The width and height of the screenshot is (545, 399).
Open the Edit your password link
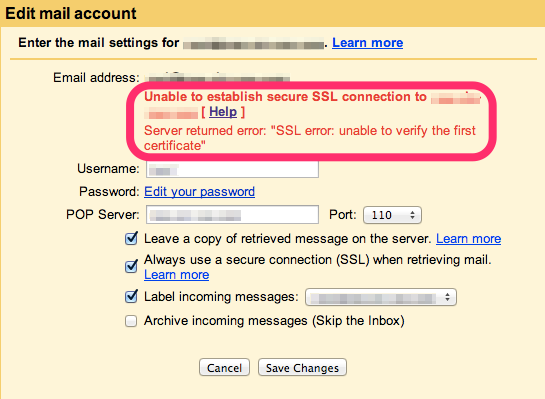click(x=200, y=192)
